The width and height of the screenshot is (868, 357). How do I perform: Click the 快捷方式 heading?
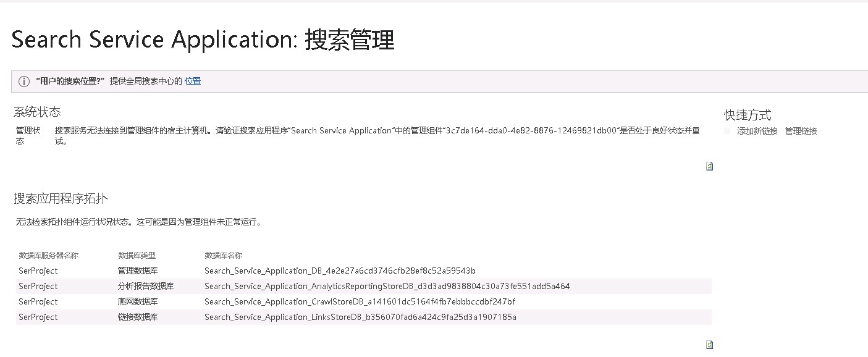(748, 115)
